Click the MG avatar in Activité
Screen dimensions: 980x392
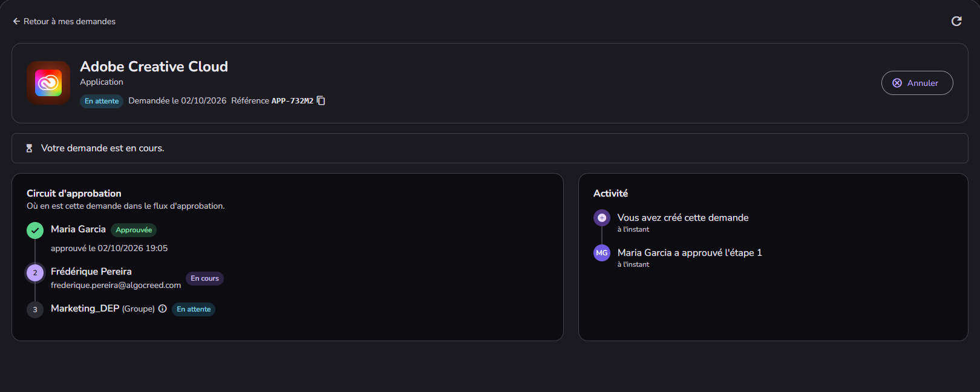[x=602, y=253]
